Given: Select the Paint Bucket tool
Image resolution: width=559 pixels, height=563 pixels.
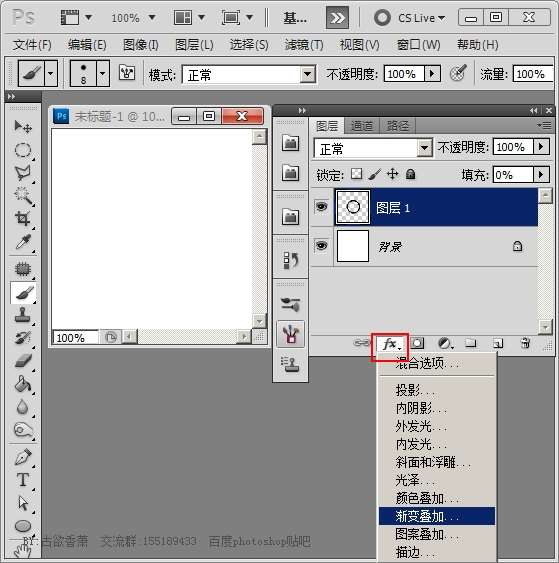Looking at the screenshot, I should pos(23,384).
